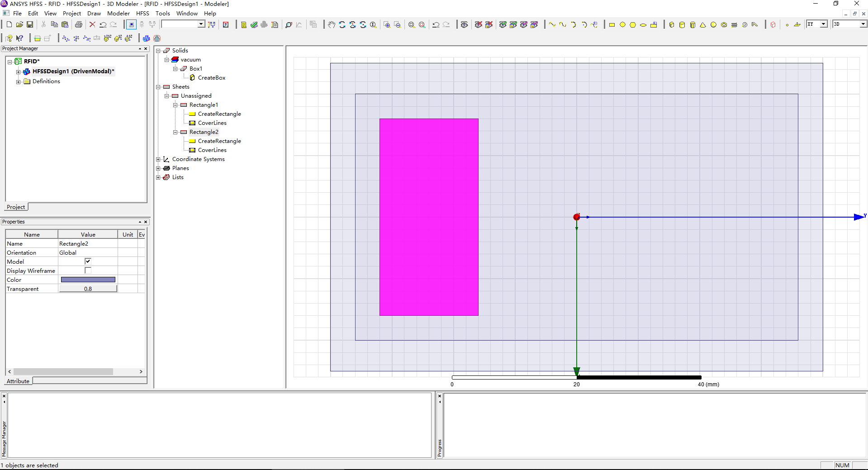Expand the Coordinate Systems tree node
The width and height of the screenshot is (868, 470).
click(158, 159)
